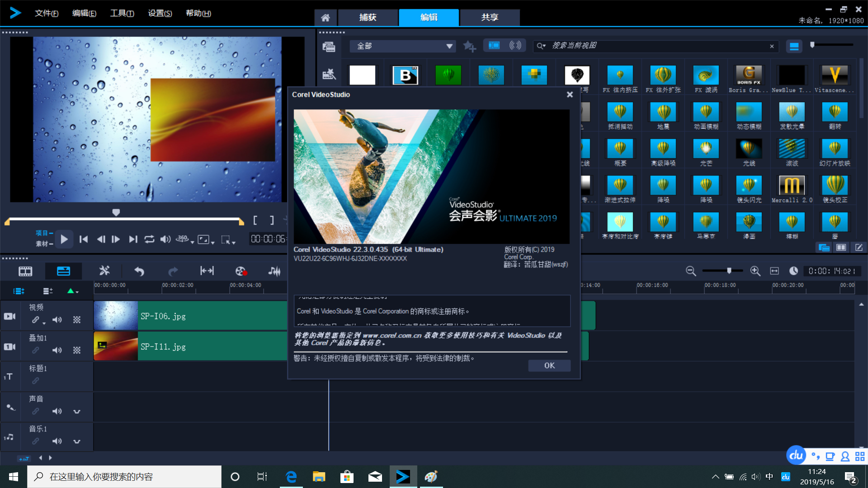The height and width of the screenshot is (488, 868).
Task: Click the preview play button
Action: [x=64, y=239]
